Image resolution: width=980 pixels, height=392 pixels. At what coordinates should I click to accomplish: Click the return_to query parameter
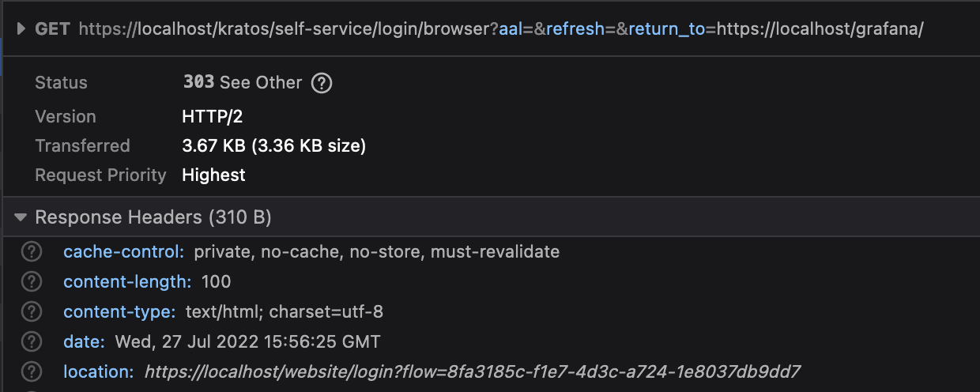667,30
